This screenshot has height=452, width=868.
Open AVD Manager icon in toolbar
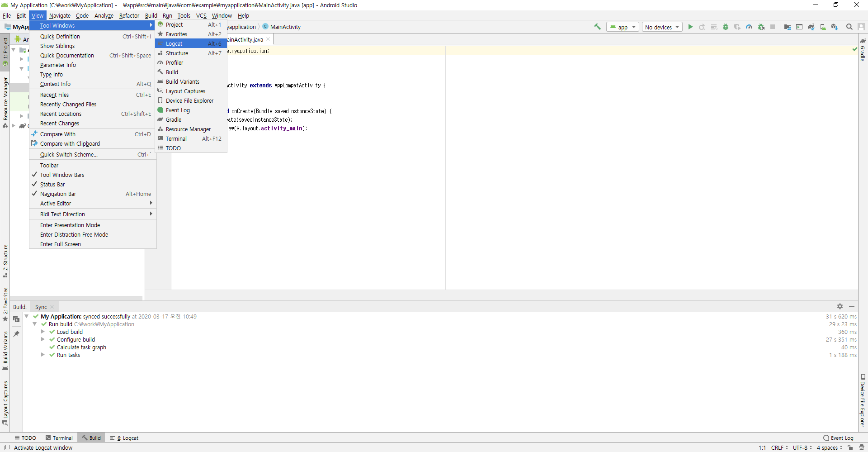click(x=823, y=27)
